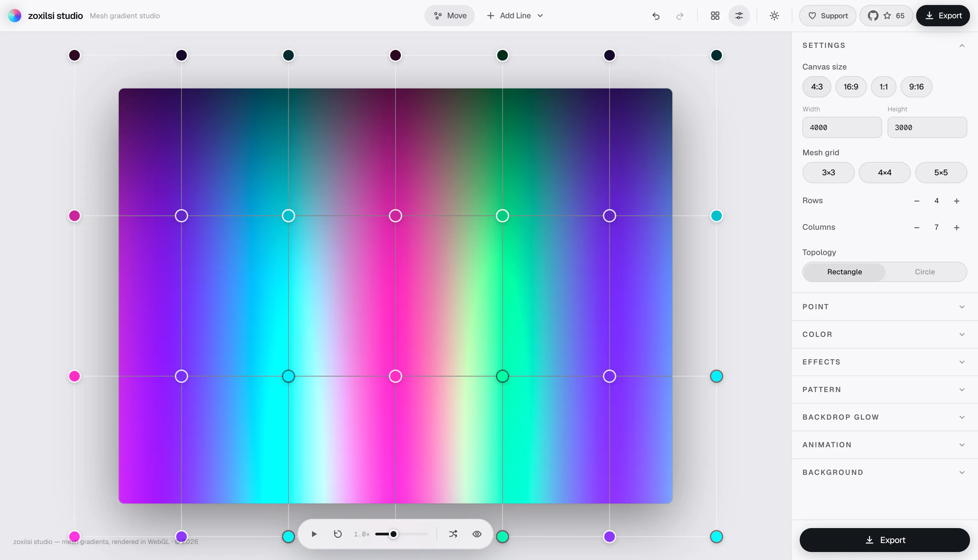
Task: Toggle the eye preview visibility icon
Action: tap(477, 534)
